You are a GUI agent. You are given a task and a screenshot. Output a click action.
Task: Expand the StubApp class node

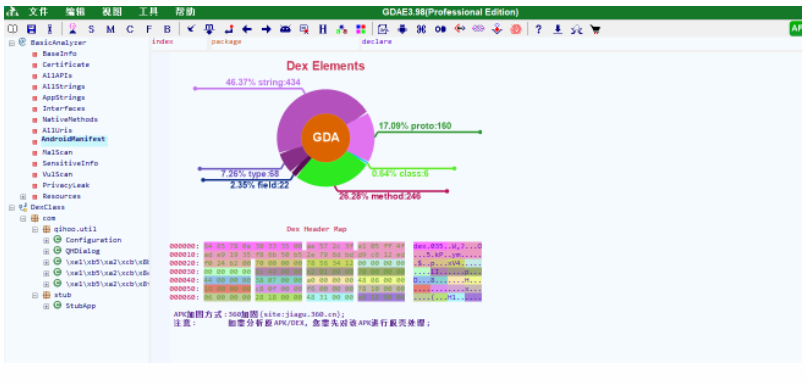tap(46, 306)
